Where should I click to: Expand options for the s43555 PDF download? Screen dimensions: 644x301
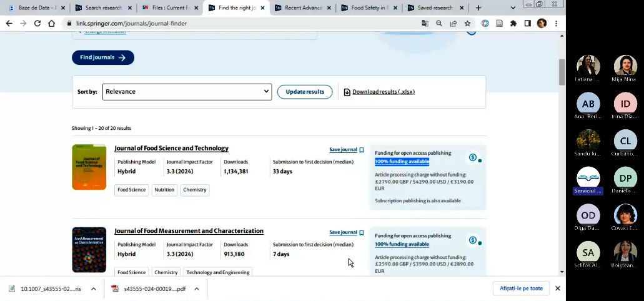tap(196, 289)
